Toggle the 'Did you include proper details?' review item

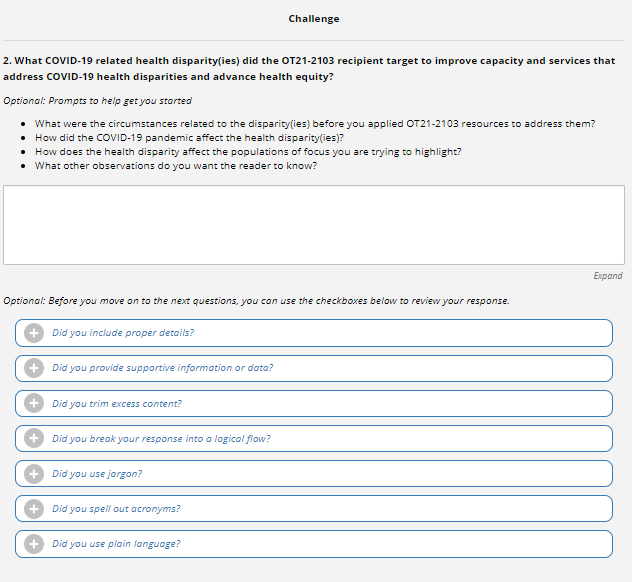pos(123,333)
